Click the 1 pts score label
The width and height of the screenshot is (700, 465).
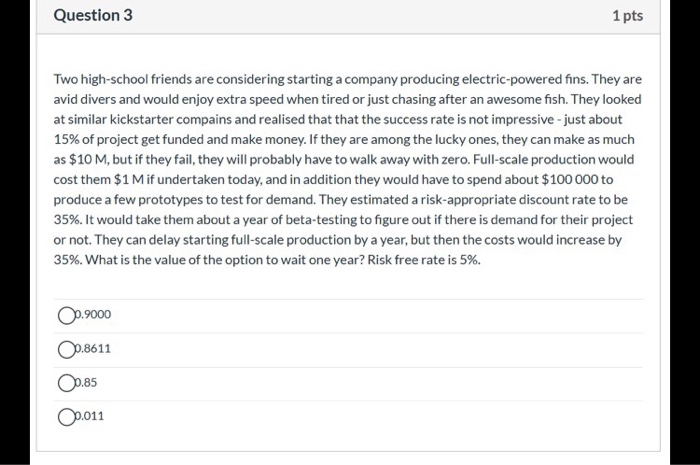click(627, 17)
